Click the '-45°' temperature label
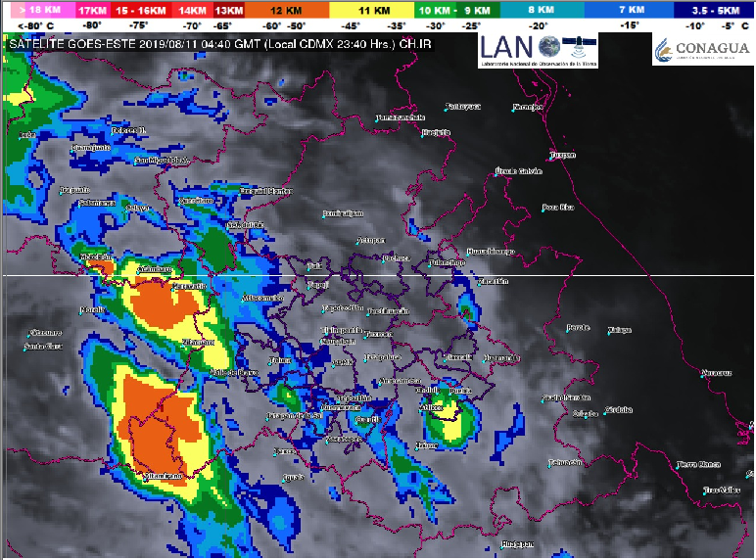The width and height of the screenshot is (756, 560). (351, 26)
